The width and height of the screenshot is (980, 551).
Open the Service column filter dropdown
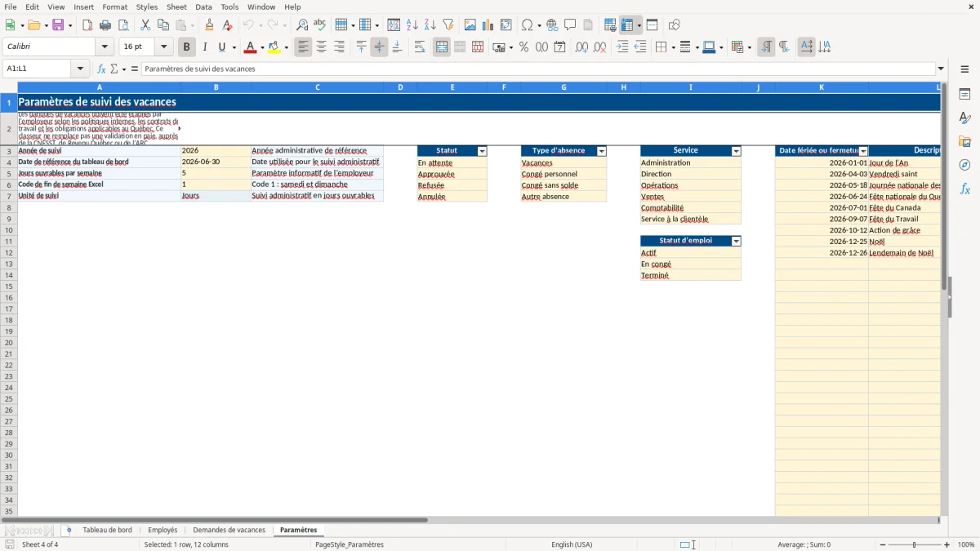pyautogui.click(x=737, y=151)
